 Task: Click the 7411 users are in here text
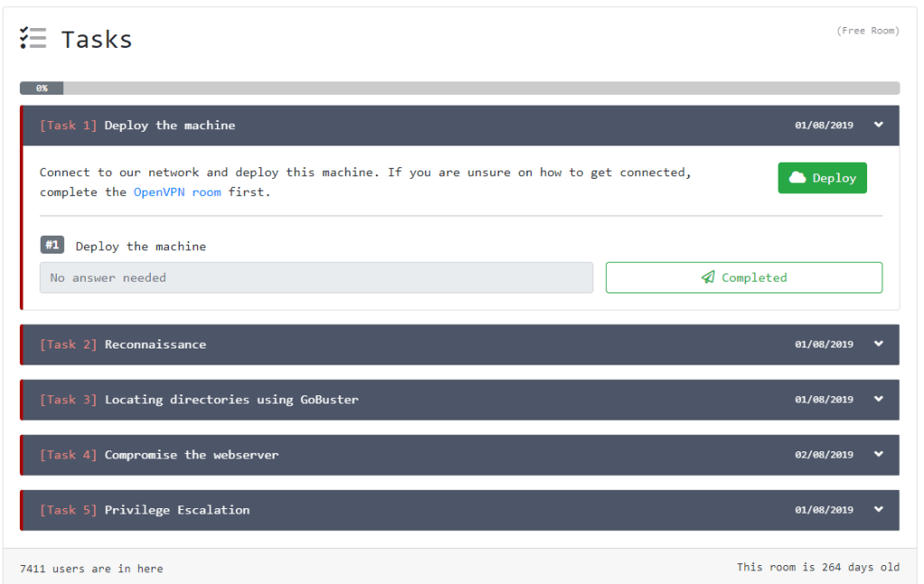tap(91, 569)
